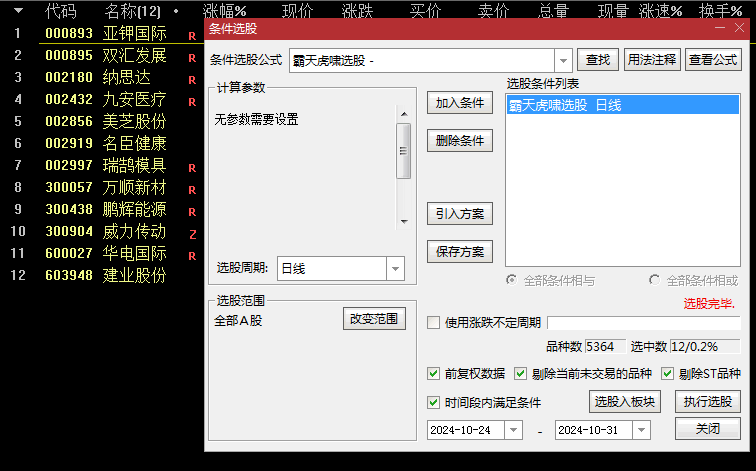Viewport: 756px width, 471px height.
Task: Click the 关闭 button
Action: [x=708, y=429]
